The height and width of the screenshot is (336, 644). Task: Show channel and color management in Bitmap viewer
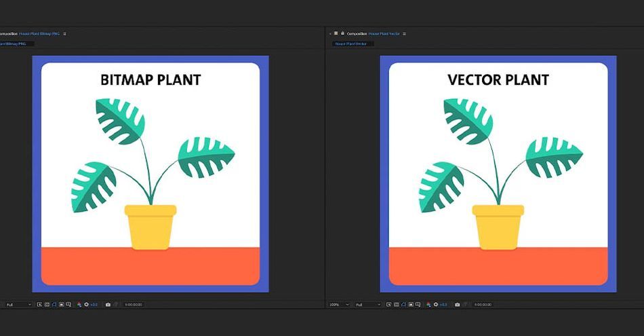(x=79, y=305)
